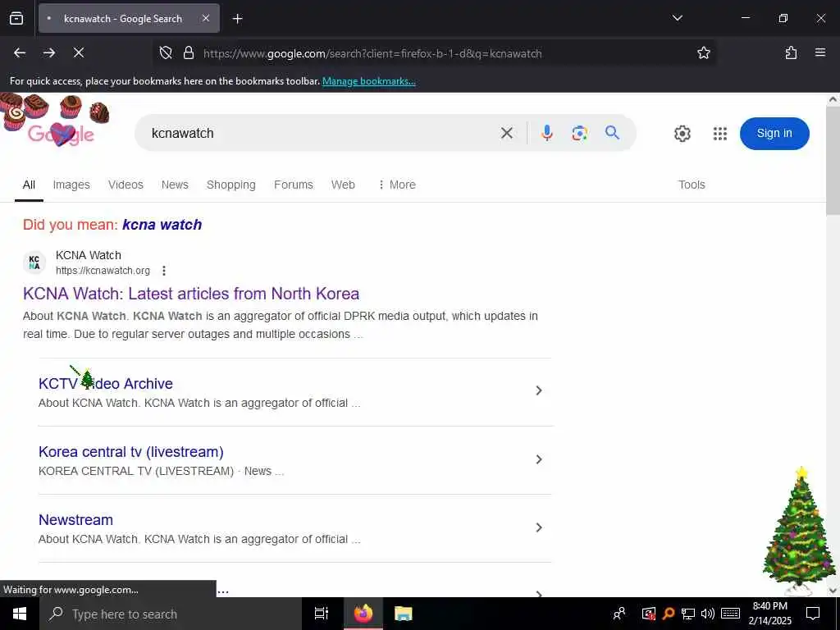Open the touch keyboard tray icon
This screenshot has width=840, height=630.
point(730,614)
